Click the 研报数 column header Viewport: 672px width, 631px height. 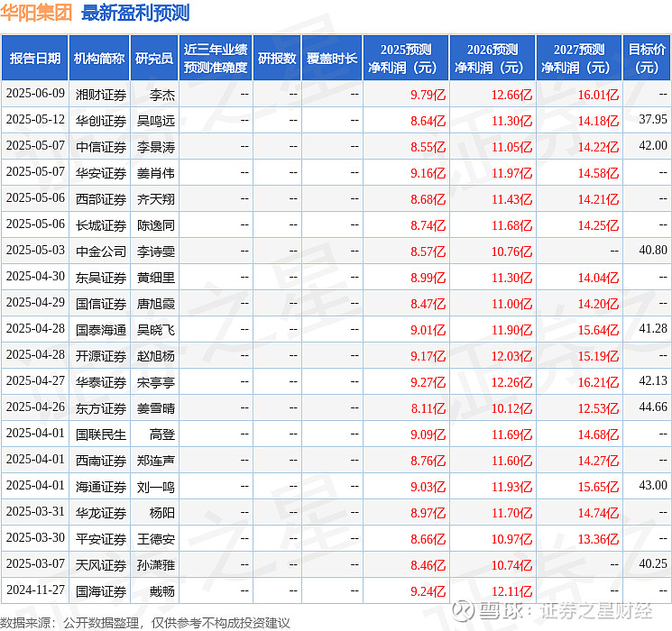click(277, 58)
